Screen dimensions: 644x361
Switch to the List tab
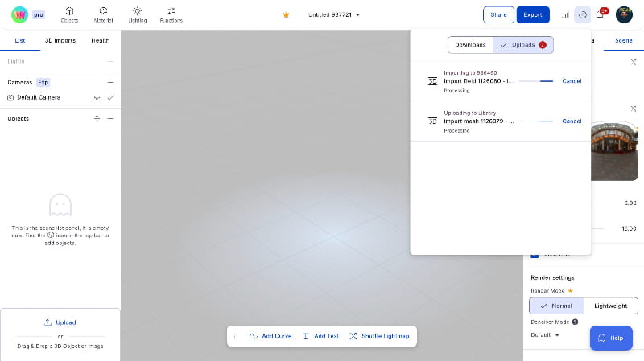click(19, 41)
